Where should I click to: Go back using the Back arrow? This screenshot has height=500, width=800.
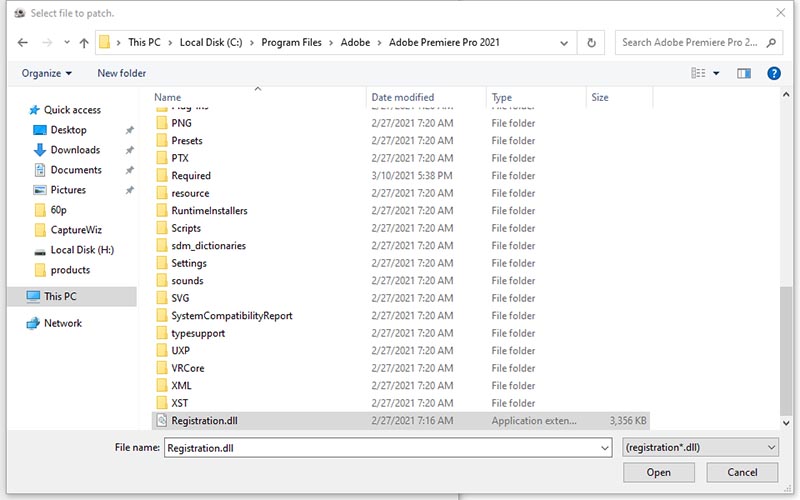tap(22, 43)
